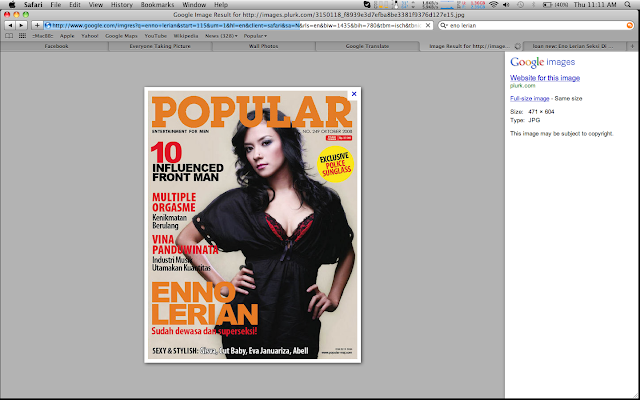Click the Wi-Fi status icon

pos(493,5)
